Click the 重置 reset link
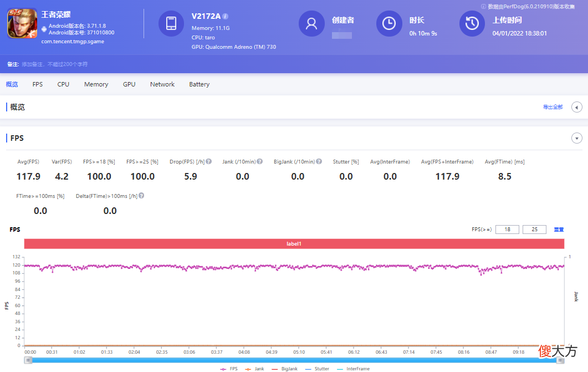This screenshot has height=372, width=588. pos(559,230)
